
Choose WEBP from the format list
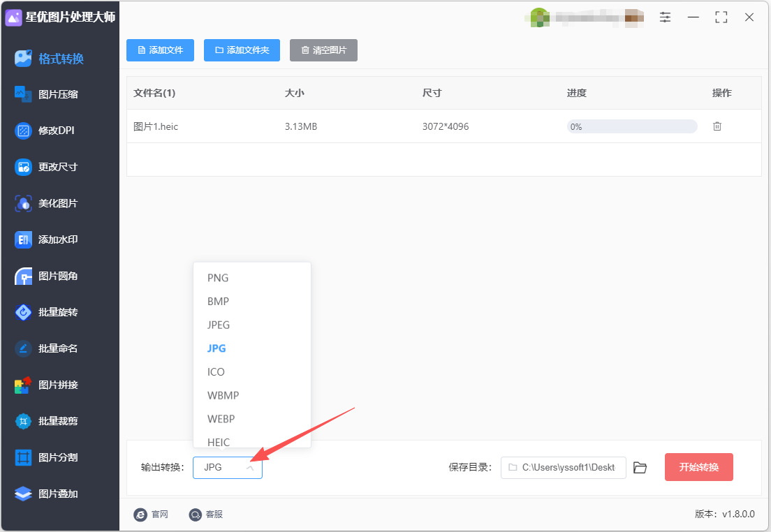(251, 419)
